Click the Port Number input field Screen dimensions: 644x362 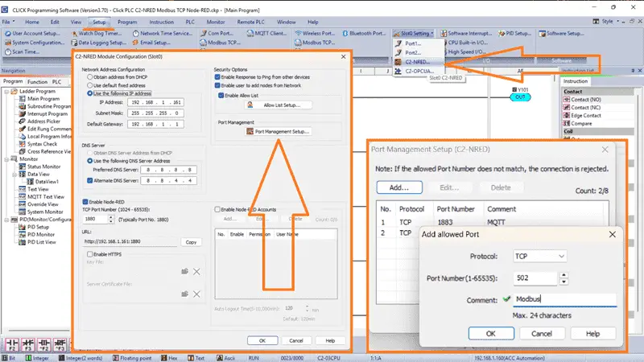(x=535, y=278)
